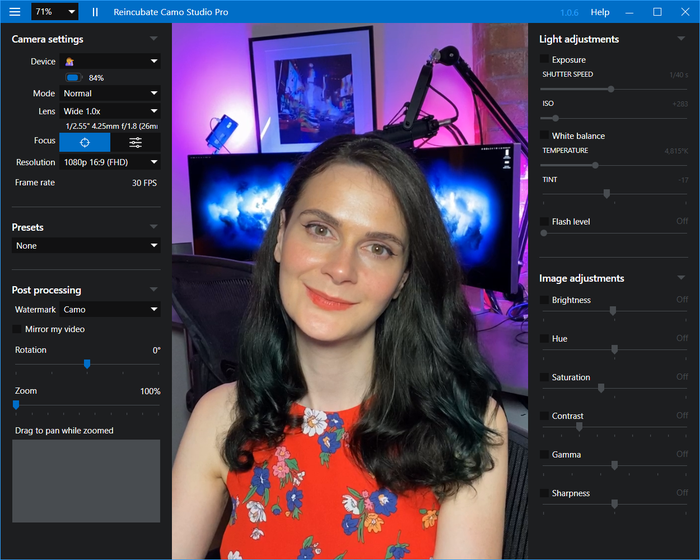Click the Sharpness slider handle

(x=615, y=504)
